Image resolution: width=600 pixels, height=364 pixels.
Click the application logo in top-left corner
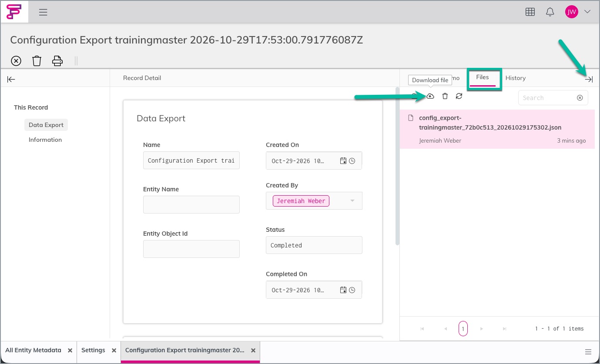click(x=14, y=12)
